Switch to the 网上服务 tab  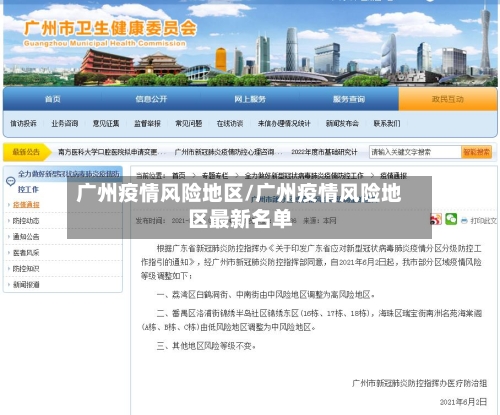[250, 99]
